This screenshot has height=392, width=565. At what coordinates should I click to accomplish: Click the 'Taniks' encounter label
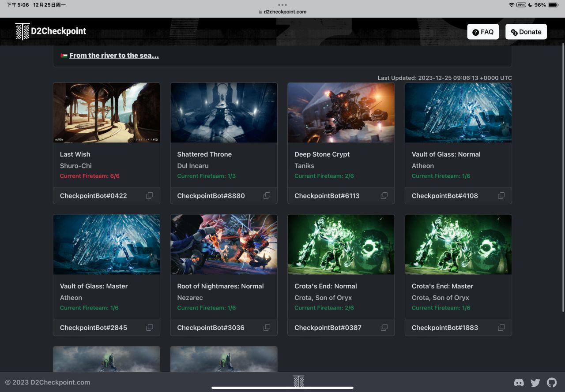[x=304, y=166]
